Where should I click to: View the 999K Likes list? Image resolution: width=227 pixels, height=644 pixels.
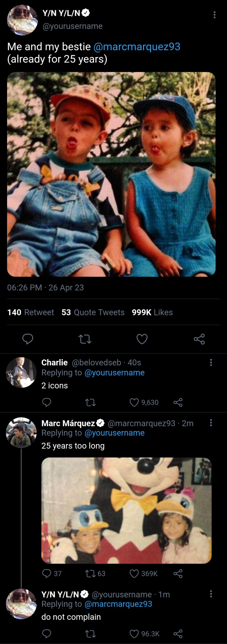[x=152, y=312]
